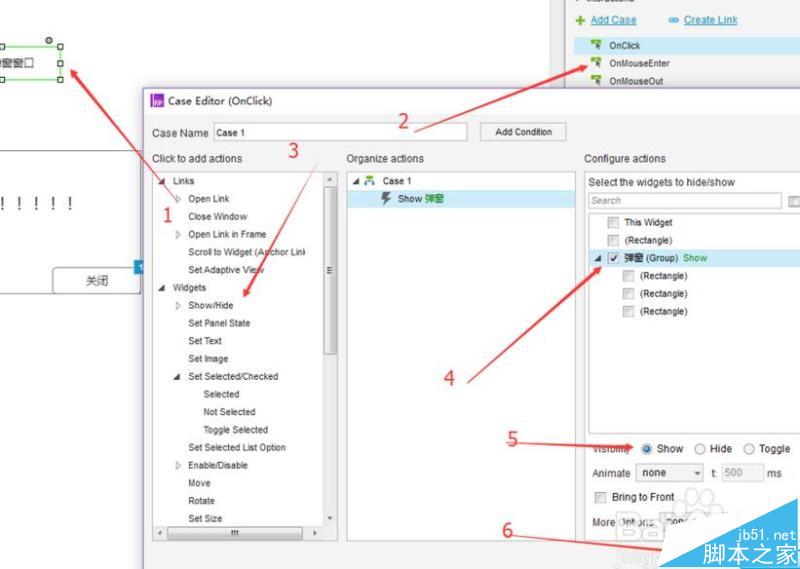Collapse the Case 1 node
Viewport: 800px width, 569px height.
[x=356, y=181]
